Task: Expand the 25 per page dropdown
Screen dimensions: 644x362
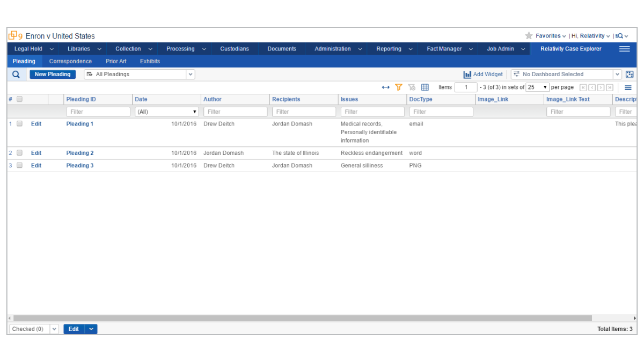Action: pos(537,87)
